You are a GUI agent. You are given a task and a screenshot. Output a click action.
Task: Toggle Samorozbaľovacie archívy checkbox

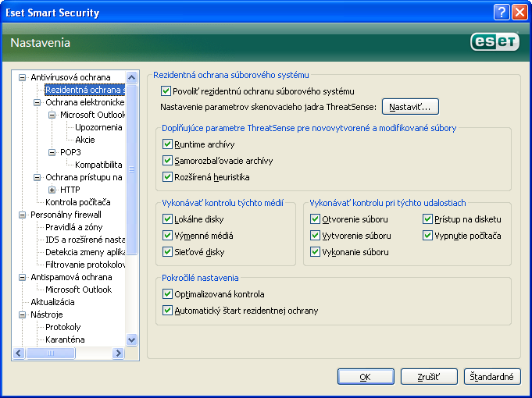coord(167,160)
